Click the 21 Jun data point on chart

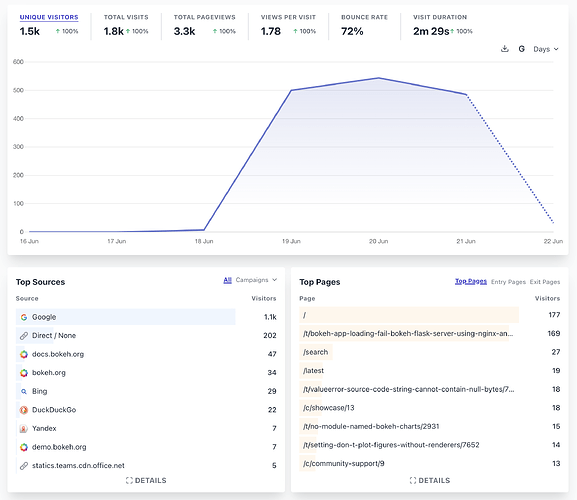(466, 95)
